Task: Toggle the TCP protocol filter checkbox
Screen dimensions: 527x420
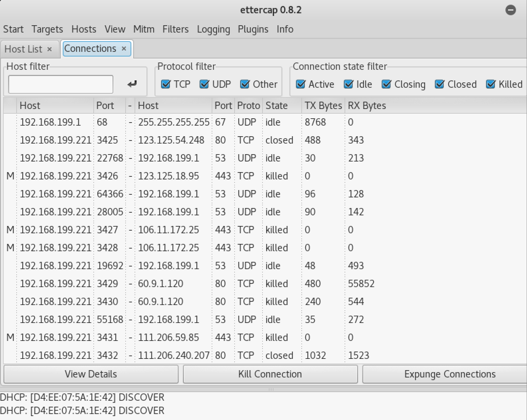Action: (x=165, y=84)
